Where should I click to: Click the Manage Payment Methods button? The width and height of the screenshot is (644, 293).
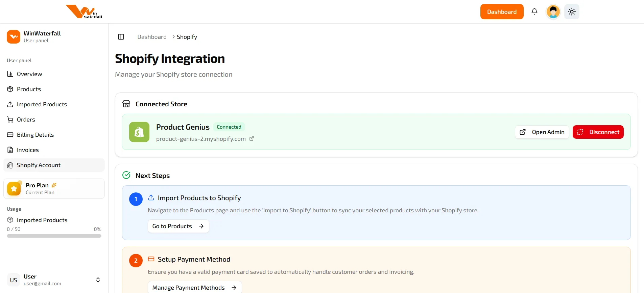click(x=195, y=288)
